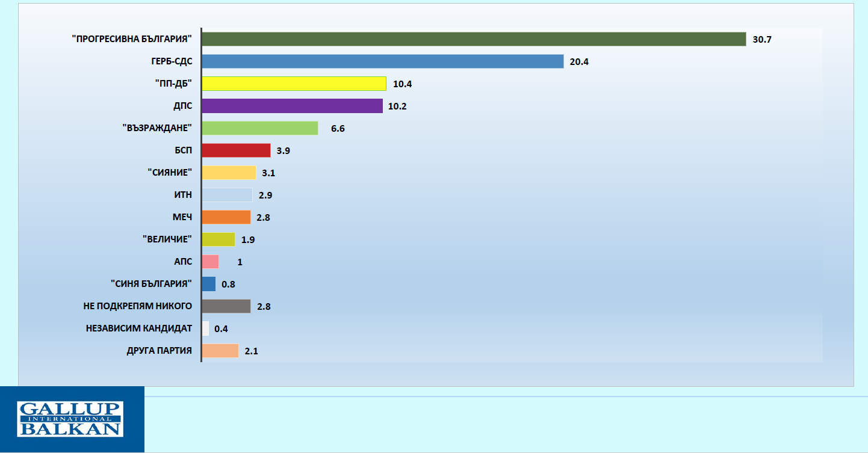Select the purple ДПС bar
868x453 pixels.
(x=292, y=106)
